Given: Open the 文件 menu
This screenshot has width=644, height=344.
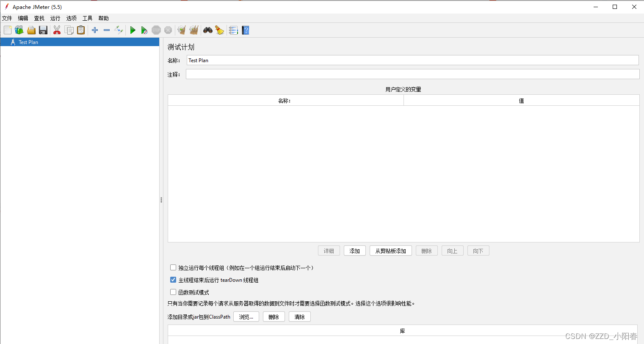Looking at the screenshot, I should tap(7, 18).
